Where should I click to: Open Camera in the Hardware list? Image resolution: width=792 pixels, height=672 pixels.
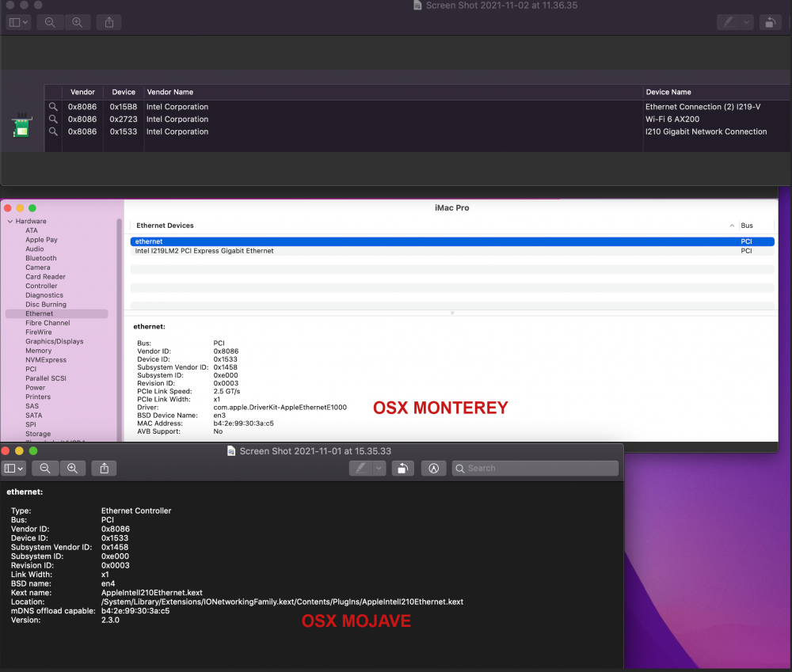[x=38, y=268]
